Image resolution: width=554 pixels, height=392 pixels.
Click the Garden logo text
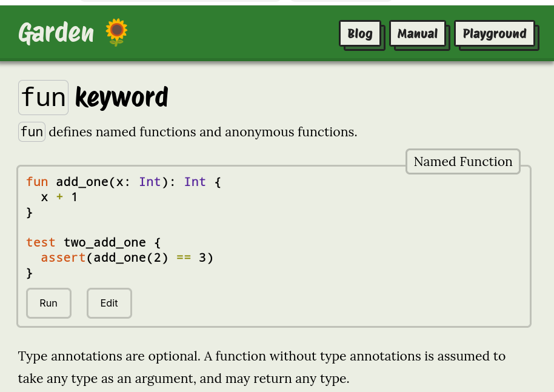click(x=56, y=33)
